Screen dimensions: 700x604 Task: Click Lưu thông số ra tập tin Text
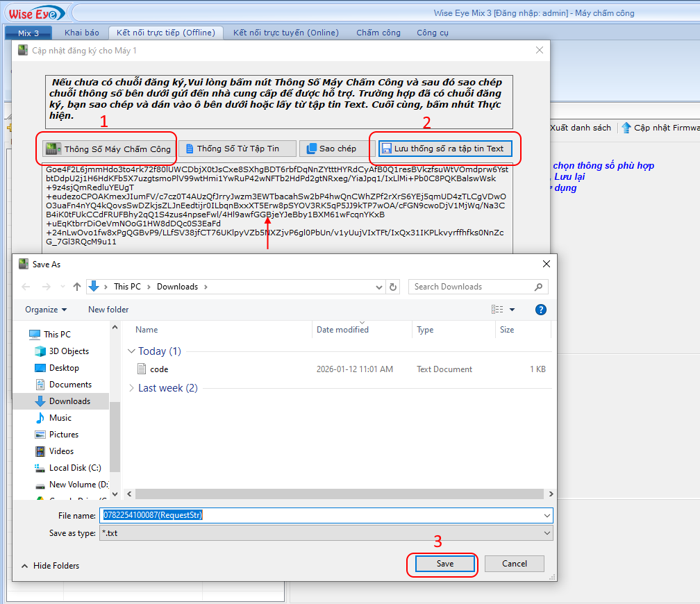[445, 149]
